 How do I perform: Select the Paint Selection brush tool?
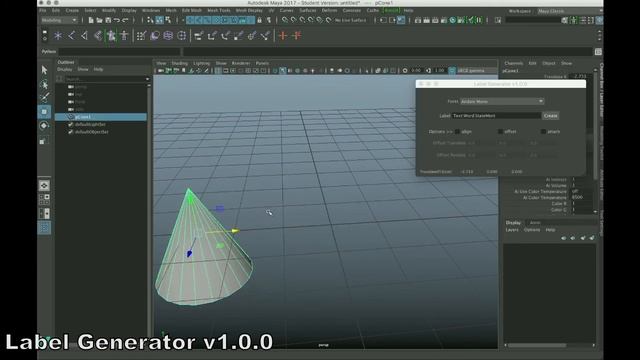(x=44, y=98)
